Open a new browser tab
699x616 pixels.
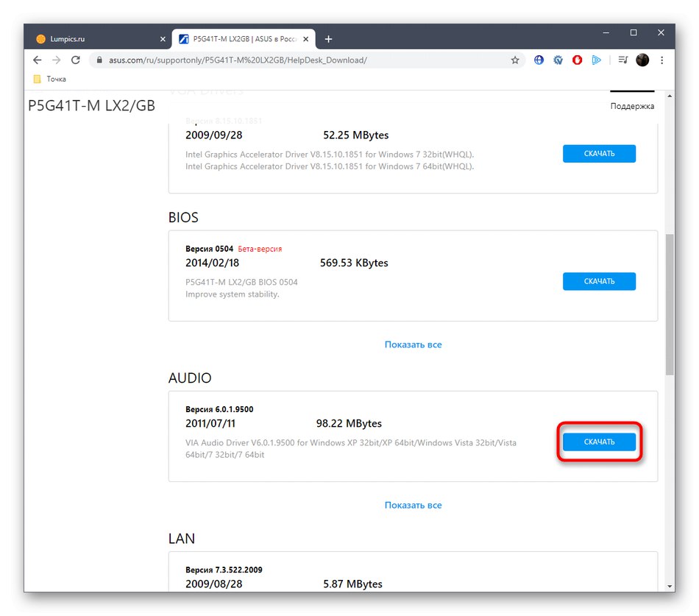328,38
